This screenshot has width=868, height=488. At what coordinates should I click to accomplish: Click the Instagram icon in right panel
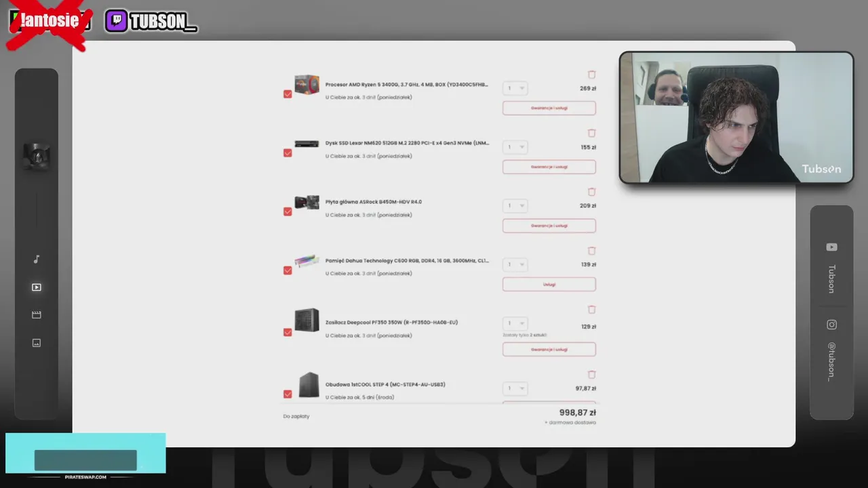(x=831, y=325)
